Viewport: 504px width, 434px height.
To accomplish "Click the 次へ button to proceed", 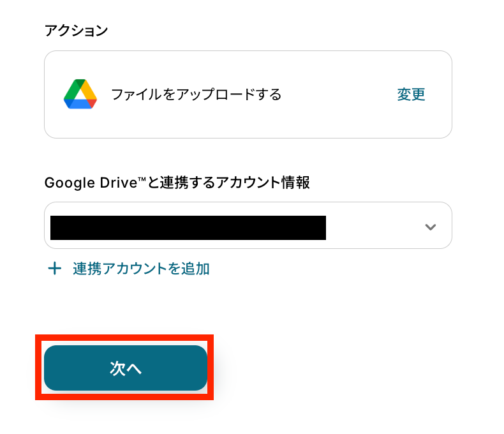I will coord(126,368).
